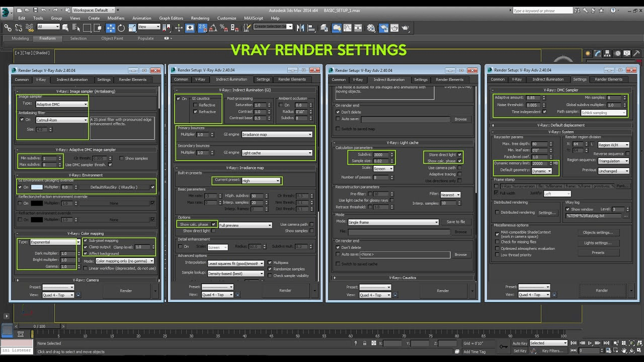Viewport: 644px width, 362px height.
Task: Click the Objects settings button
Action: coord(598,233)
